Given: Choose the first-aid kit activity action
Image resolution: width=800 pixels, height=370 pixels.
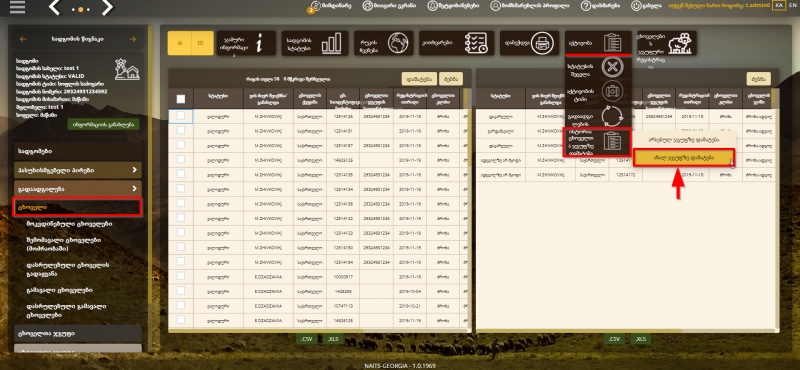Looking at the screenshot, I should 598,92.
